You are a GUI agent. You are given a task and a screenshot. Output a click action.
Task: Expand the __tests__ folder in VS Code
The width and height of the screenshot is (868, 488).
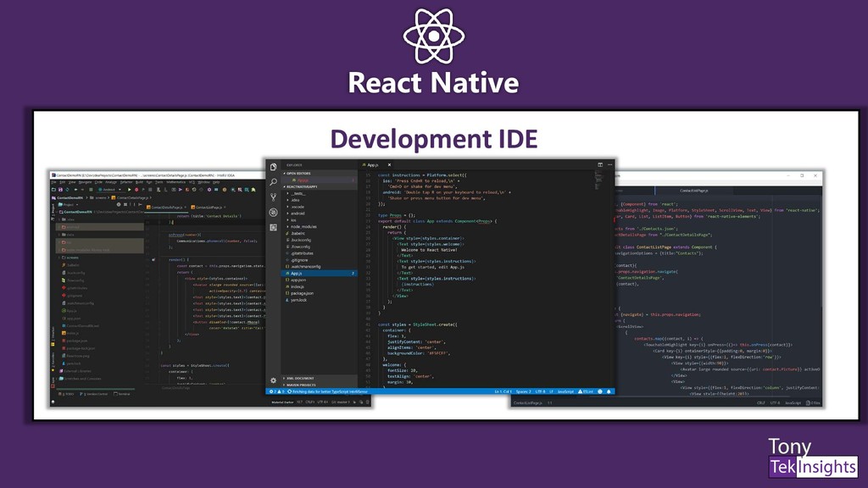click(298, 193)
